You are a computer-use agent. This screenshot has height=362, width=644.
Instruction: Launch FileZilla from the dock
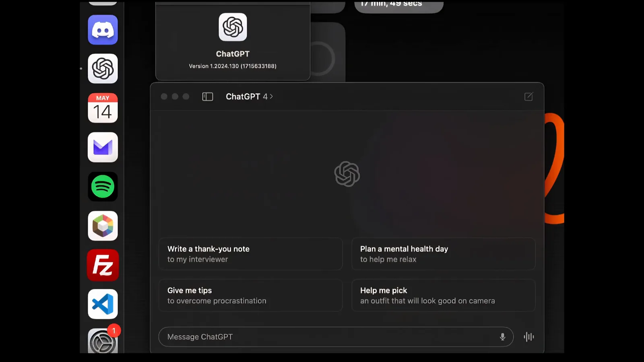pos(103,265)
